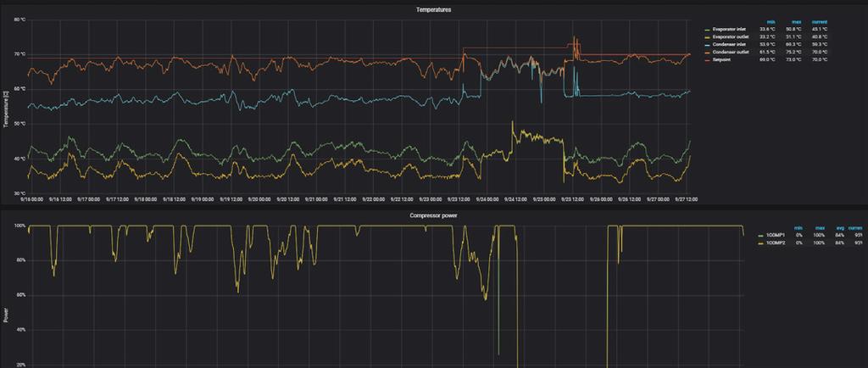
Task: Select Condenser outlet min value 61.5 °C
Action: pyautogui.click(x=767, y=52)
